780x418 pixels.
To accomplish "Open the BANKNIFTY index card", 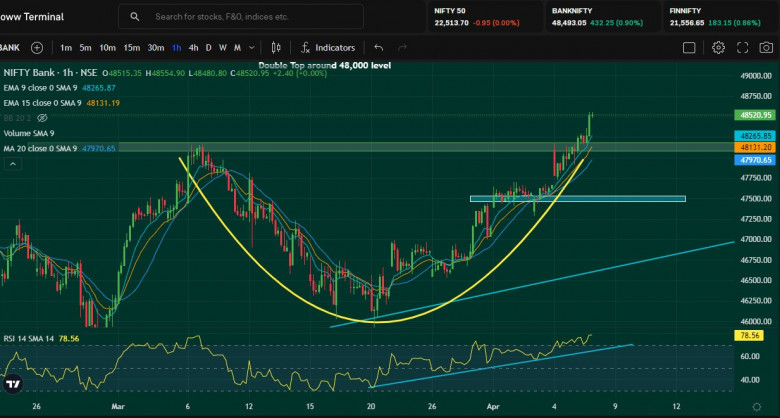I will (603, 17).
